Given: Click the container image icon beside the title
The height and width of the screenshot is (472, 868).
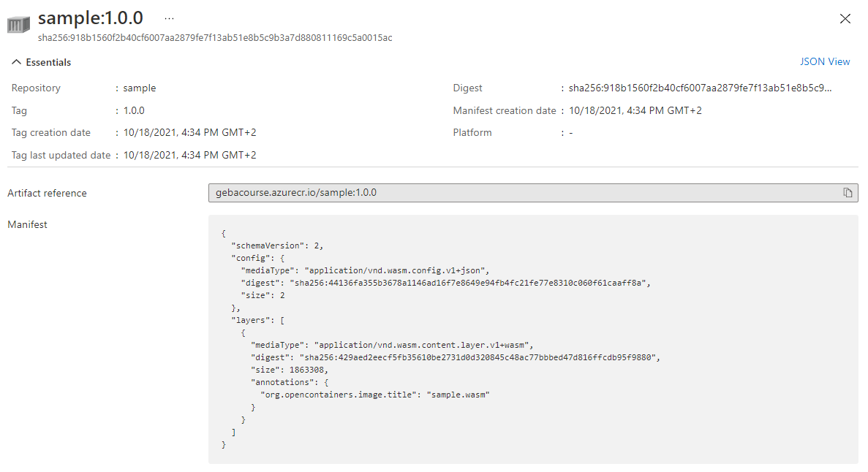Looking at the screenshot, I should click(x=18, y=24).
